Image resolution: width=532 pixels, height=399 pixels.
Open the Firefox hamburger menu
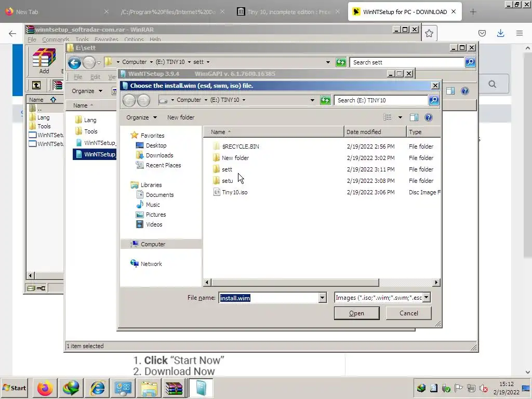[x=520, y=33]
